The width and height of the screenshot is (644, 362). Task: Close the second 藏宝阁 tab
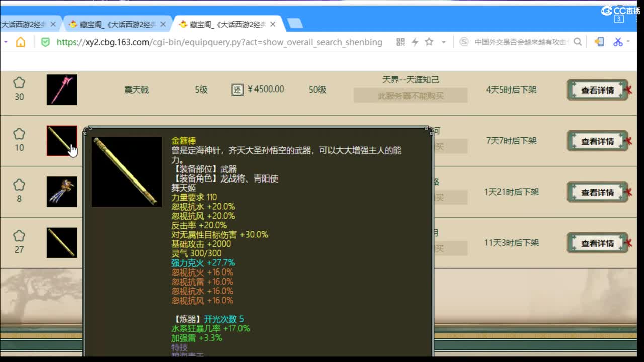tap(163, 24)
